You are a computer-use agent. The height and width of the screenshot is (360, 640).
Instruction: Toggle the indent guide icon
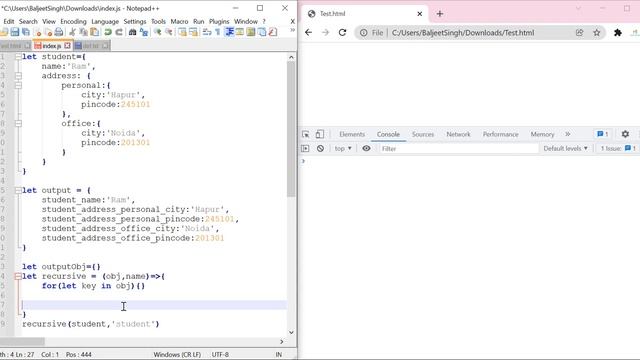tap(229, 32)
